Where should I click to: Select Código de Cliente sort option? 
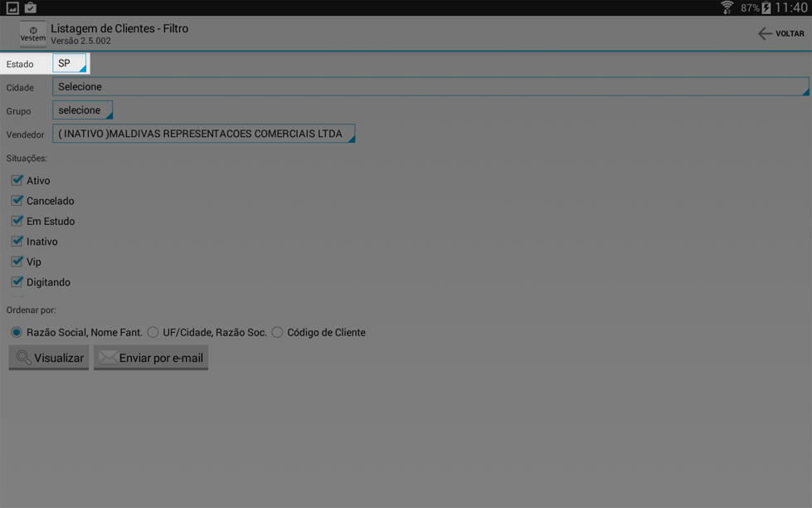[277, 332]
